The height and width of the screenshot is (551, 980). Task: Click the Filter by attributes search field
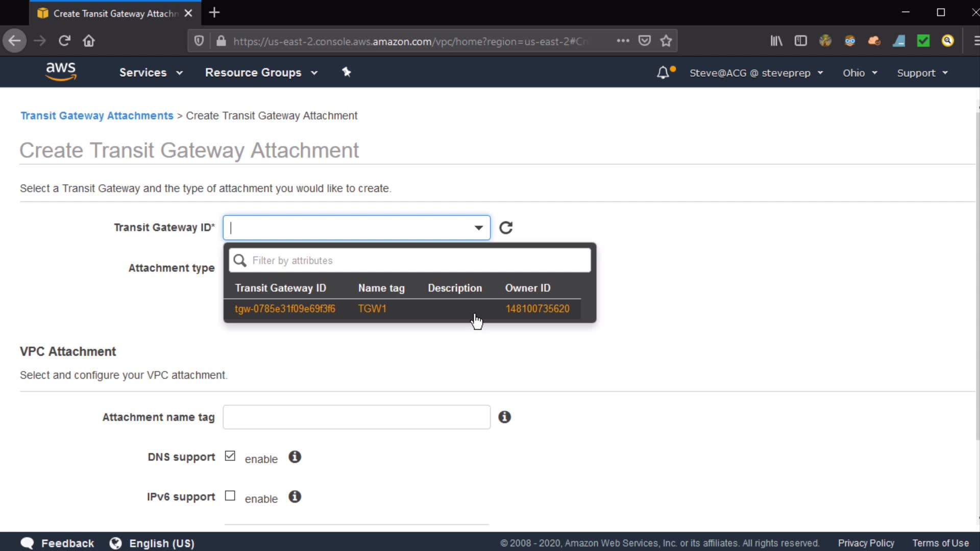coord(419,261)
